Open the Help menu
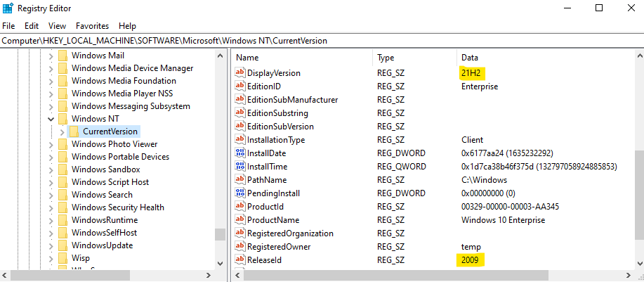 point(127,26)
